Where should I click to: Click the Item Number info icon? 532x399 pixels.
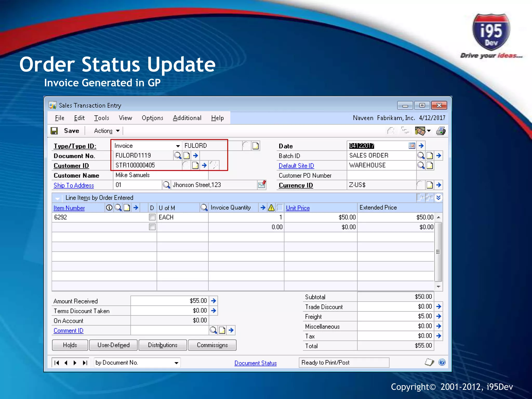(x=109, y=208)
